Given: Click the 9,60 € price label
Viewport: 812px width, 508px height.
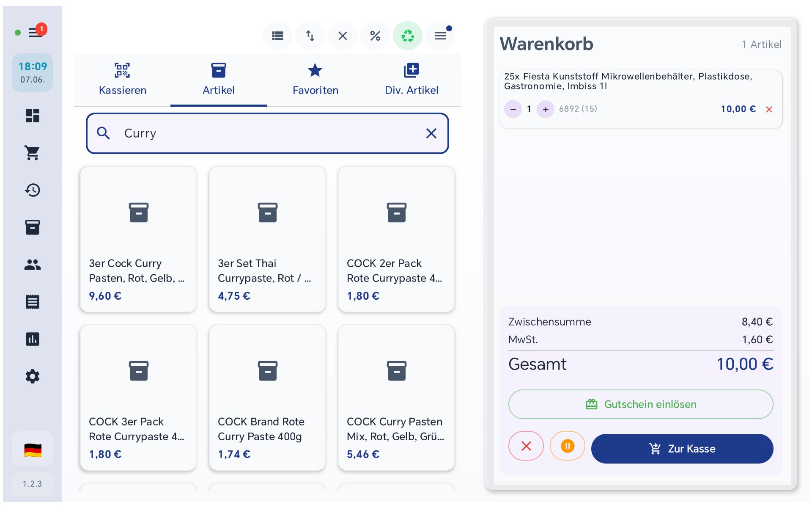Looking at the screenshot, I should 105,296.
